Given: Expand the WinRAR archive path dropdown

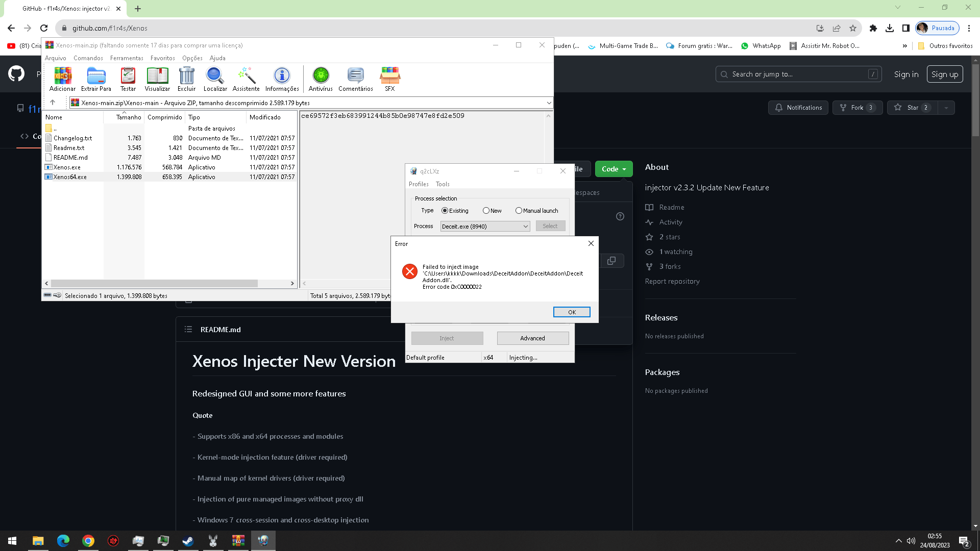Looking at the screenshot, I should point(549,103).
